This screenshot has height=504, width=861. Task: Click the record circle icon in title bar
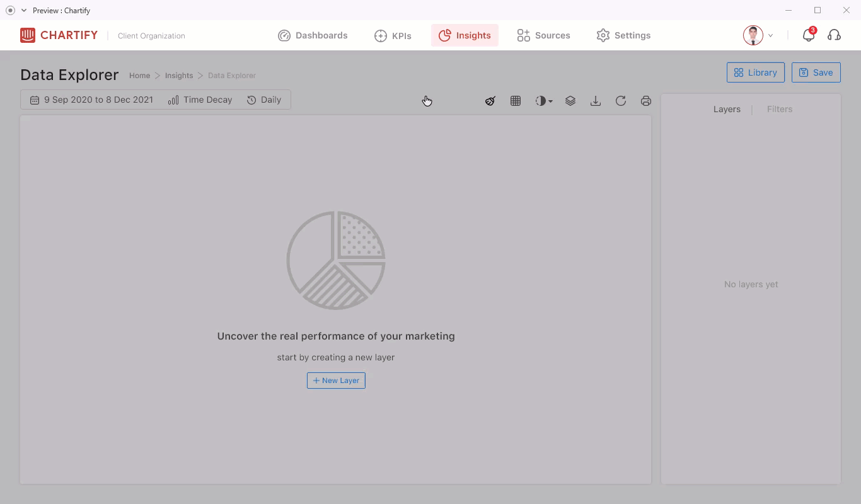(10, 10)
